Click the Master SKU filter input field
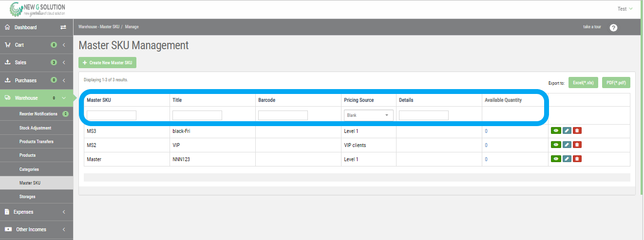Viewport: 644px width, 240px height. click(112, 115)
